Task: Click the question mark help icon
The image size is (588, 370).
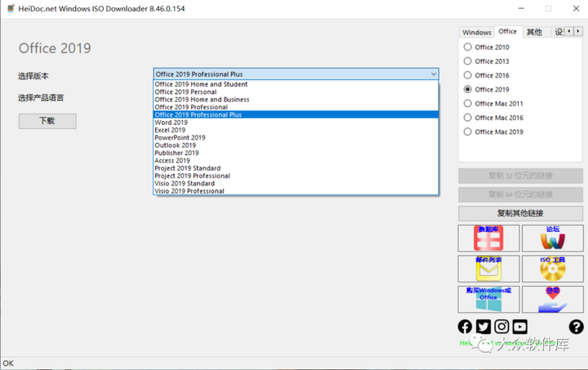Action: (576, 327)
